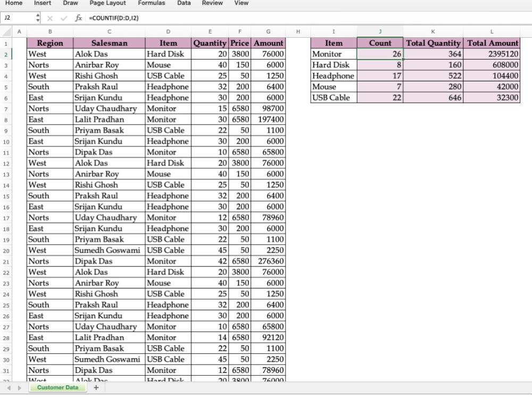Select quantity cell showing 42
The width and height of the screenshot is (532, 399).
click(x=210, y=261)
